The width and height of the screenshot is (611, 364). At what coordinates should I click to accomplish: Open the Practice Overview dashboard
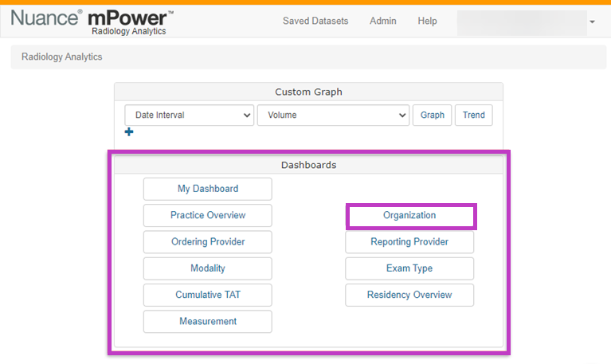click(208, 216)
